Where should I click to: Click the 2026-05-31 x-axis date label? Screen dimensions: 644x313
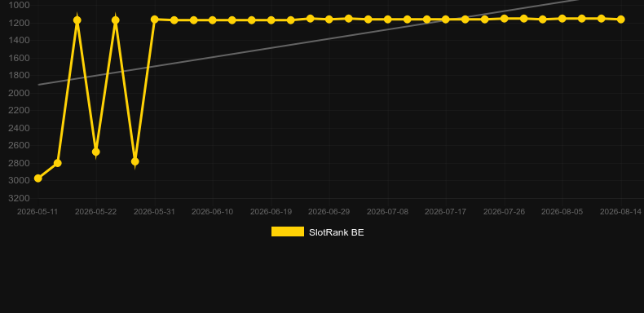coord(154,212)
